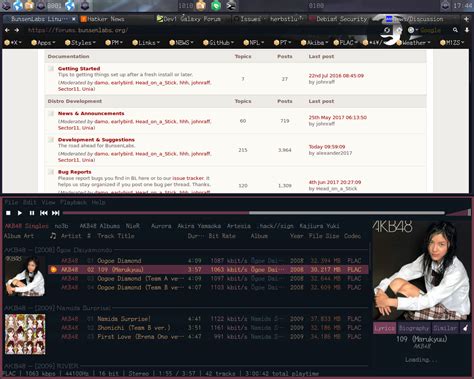Click the Play button in music player

coord(20,213)
